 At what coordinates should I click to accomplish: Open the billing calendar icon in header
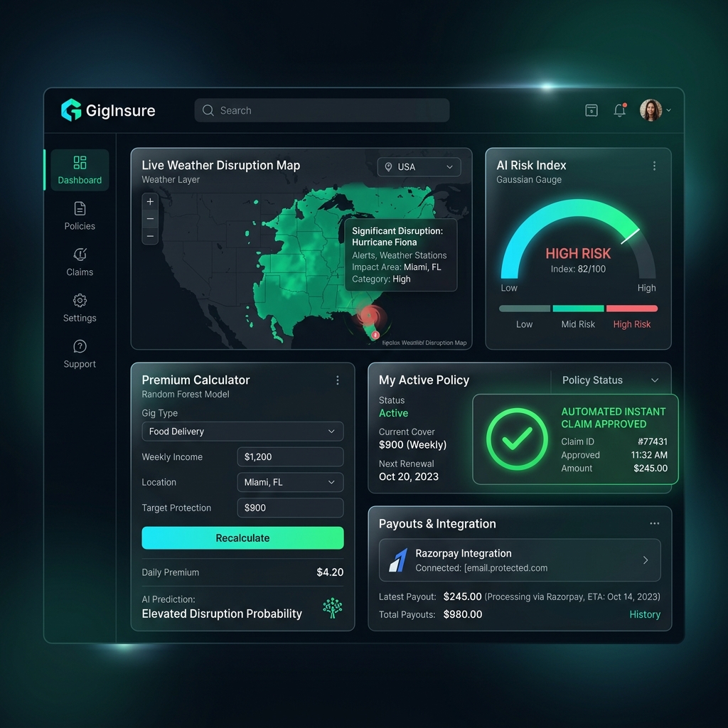[x=591, y=110]
